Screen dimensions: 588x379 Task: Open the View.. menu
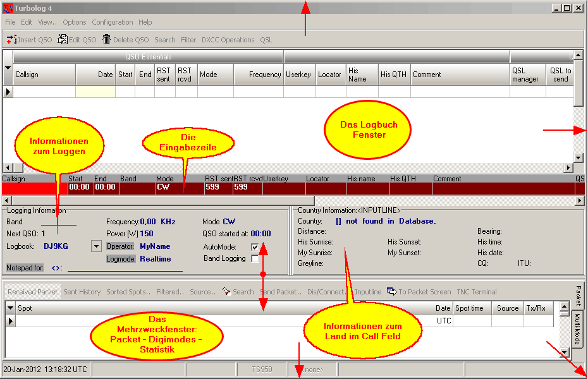(x=47, y=22)
